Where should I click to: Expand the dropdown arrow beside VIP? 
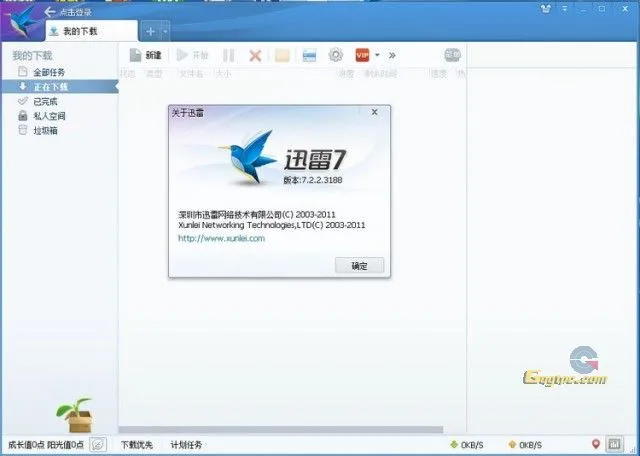coord(377,55)
